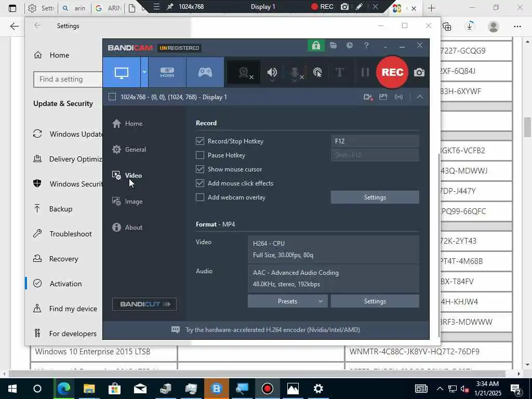Open Backup in Settings sidebar
This screenshot has height=399, width=532.
click(x=52, y=209)
